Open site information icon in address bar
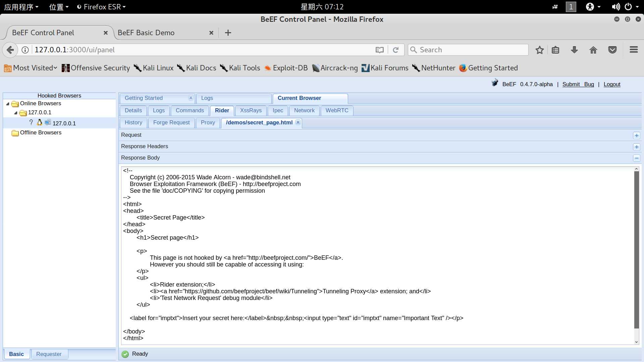Screen dimensions: 644x362 25,50
